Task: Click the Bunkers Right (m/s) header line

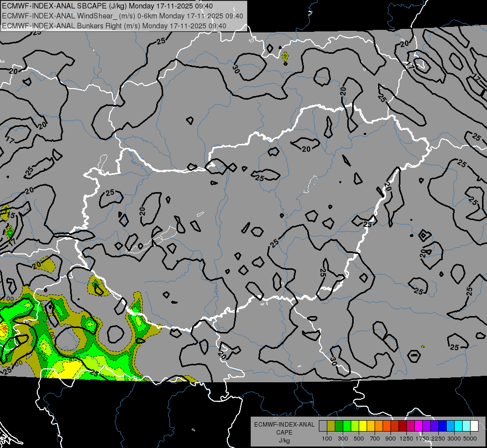Action: click(114, 26)
